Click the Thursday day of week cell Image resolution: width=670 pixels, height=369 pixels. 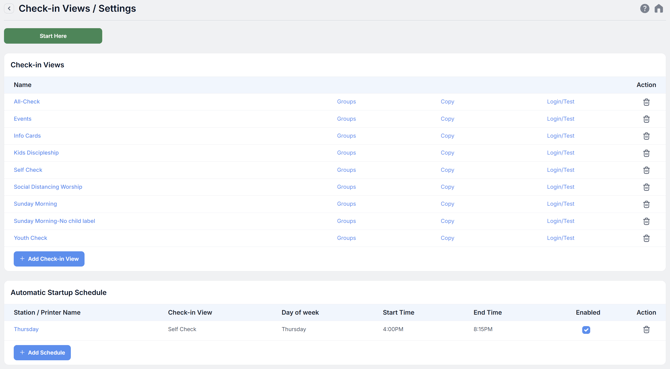coord(294,329)
